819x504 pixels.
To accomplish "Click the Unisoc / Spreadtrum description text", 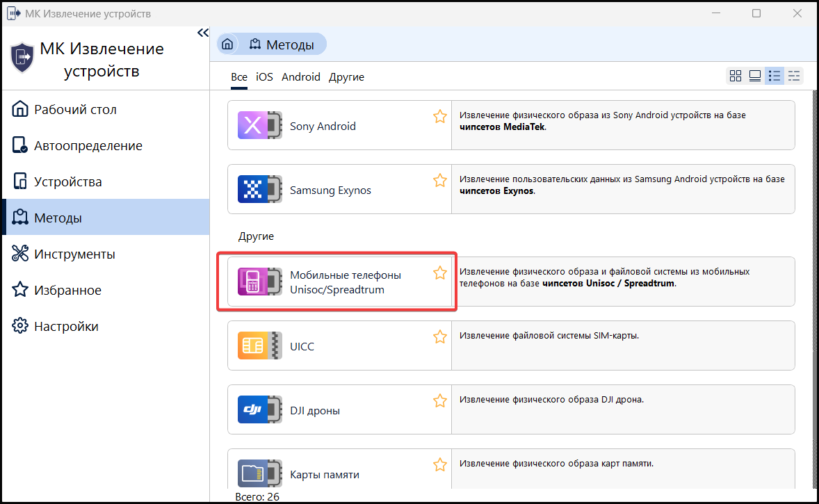I will click(x=605, y=277).
